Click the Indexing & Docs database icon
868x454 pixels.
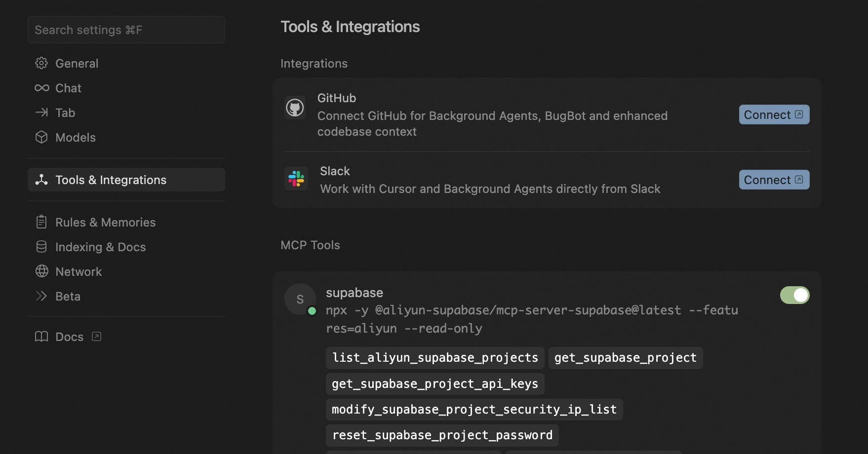(41, 247)
